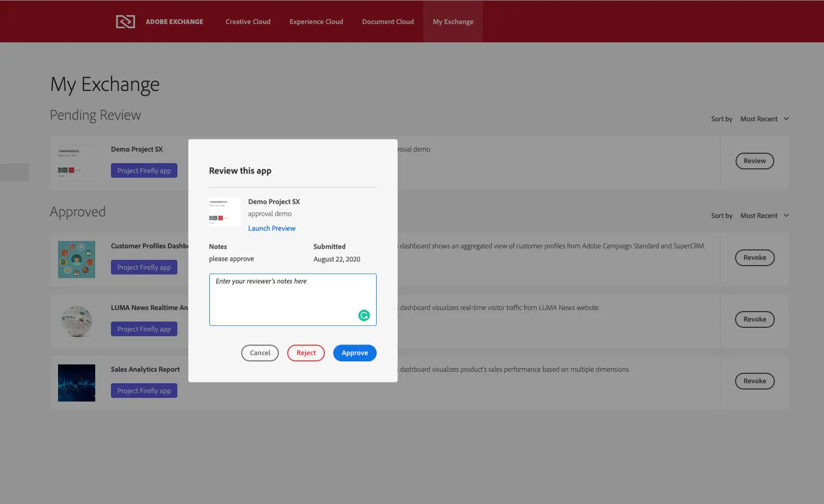The image size is (824, 504).
Task: Open Customer Profiles Dashboard thumbnail
Action: tap(76, 259)
